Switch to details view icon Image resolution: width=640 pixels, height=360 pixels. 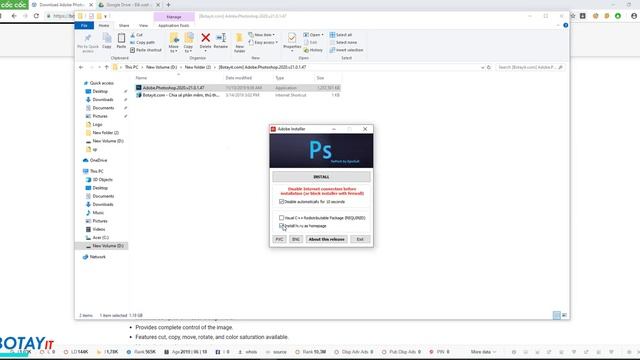(x=556, y=315)
